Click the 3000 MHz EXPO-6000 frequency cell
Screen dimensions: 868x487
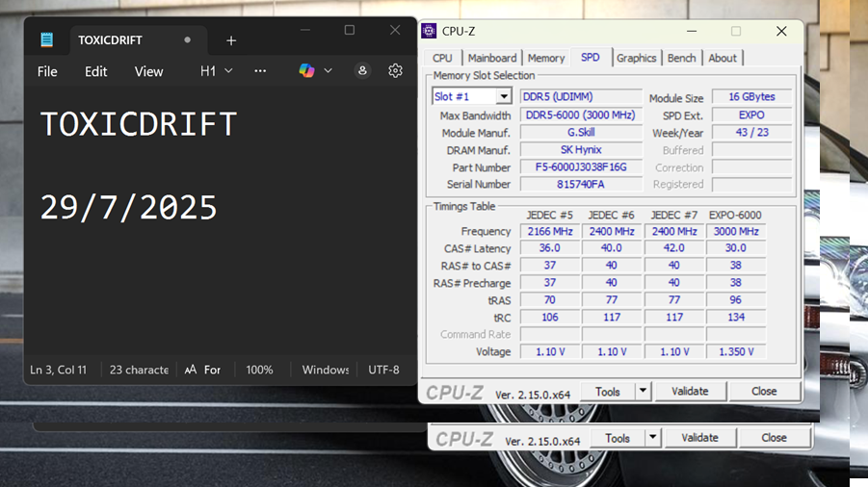tap(736, 231)
